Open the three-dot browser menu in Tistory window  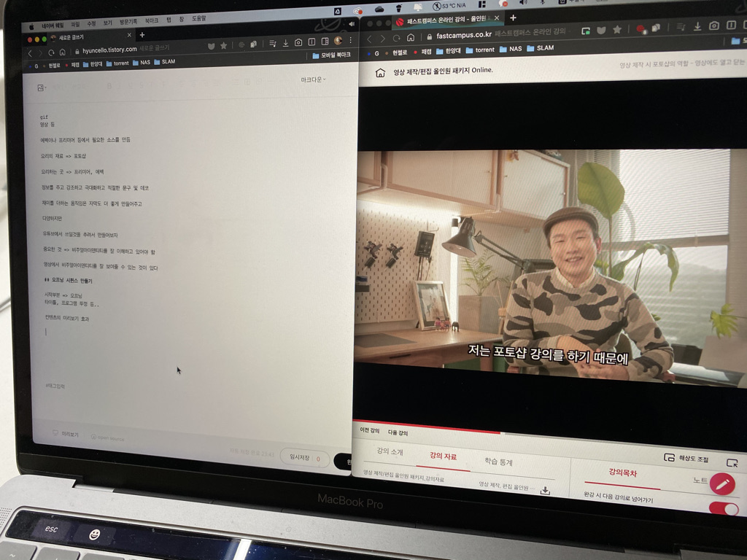(x=351, y=40)
